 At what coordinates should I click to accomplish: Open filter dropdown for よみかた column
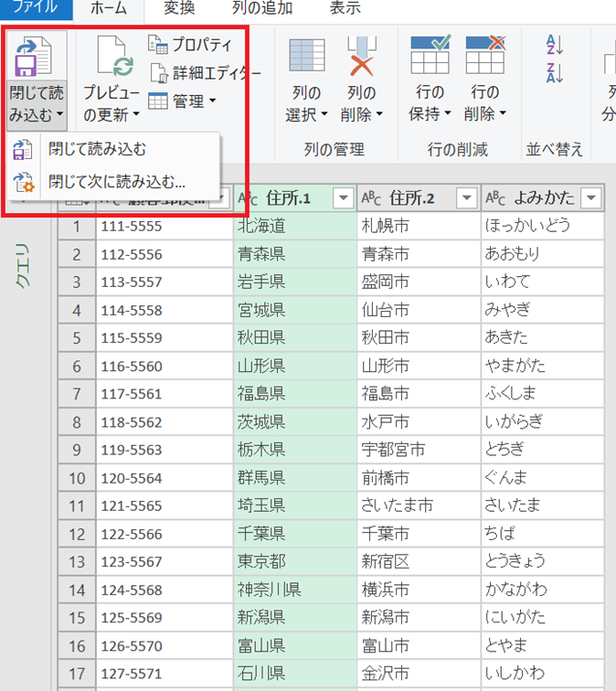590,198
